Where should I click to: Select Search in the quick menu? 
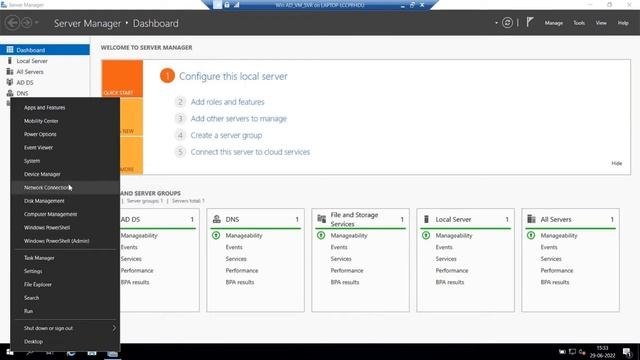[65, 298]
